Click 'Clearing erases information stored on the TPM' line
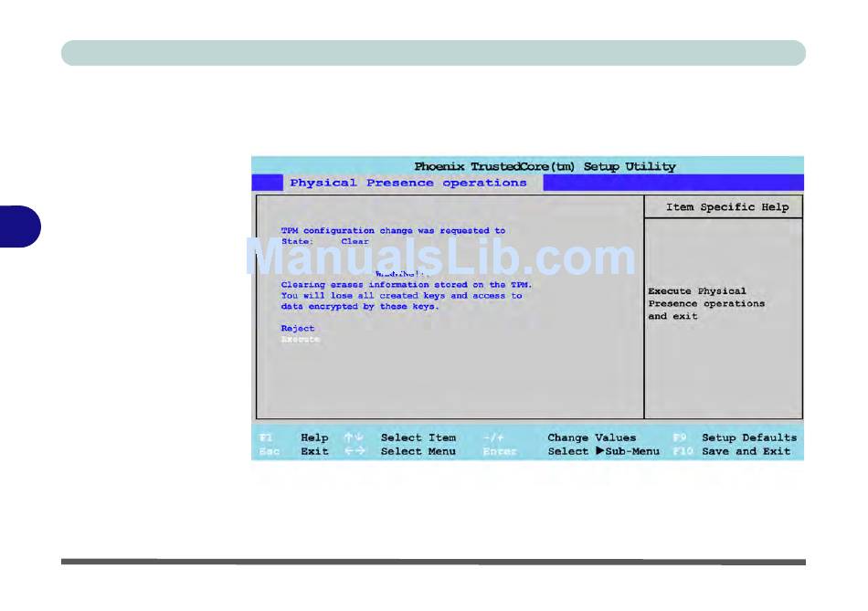The width and height of the screenshot is (868, 611). click(x=406, y=284)
